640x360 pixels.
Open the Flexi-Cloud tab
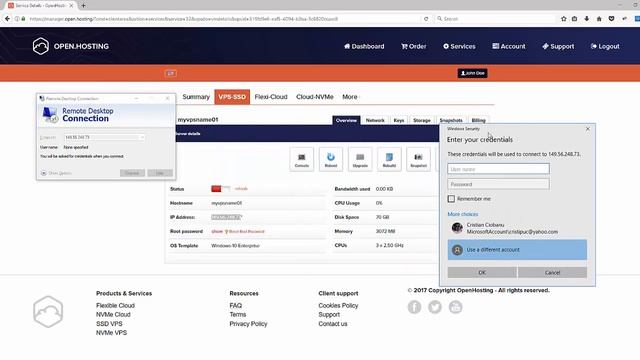click(x=271, y=97)
